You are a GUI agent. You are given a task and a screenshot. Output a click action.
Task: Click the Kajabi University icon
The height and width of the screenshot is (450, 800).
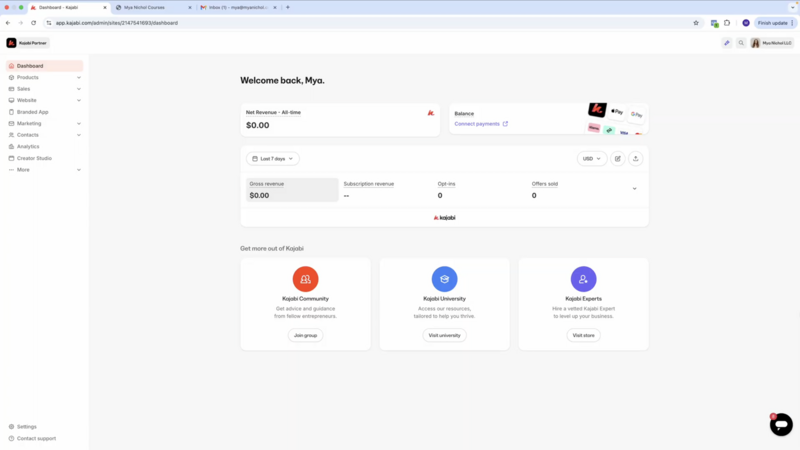(x=444, y=279)
